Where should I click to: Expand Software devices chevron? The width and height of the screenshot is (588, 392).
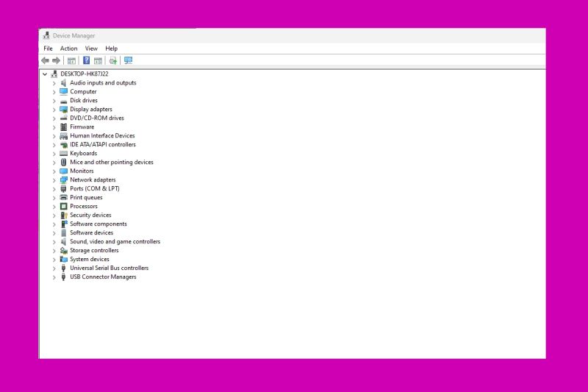54,233
